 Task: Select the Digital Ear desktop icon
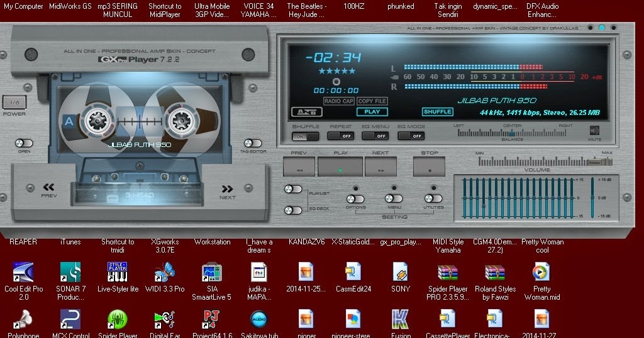(165, 320)
